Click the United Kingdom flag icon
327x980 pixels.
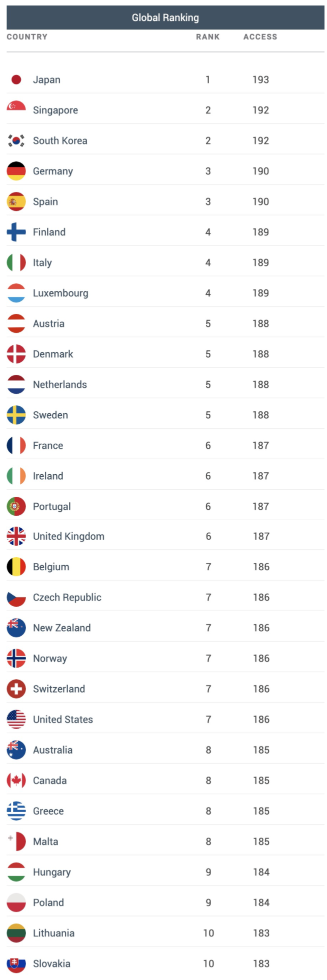[x=16, y=536]
